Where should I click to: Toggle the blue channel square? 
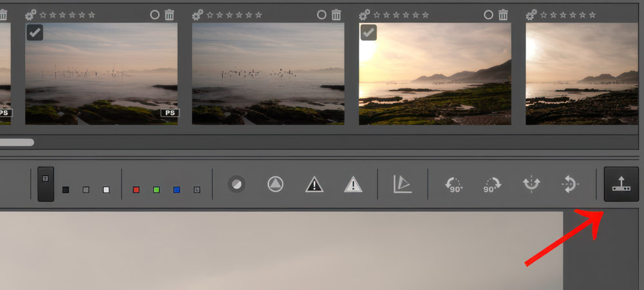click(176, 189)
